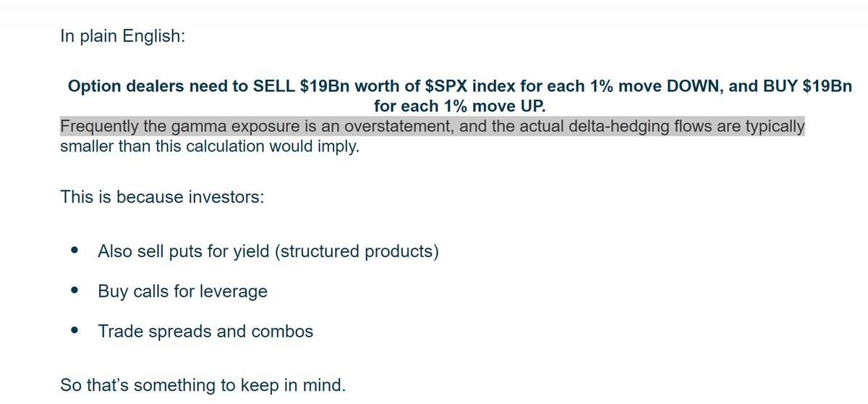Click "Also sell puts for yield" text
Viewport: 868px width, 404px height.
point(185,251)
